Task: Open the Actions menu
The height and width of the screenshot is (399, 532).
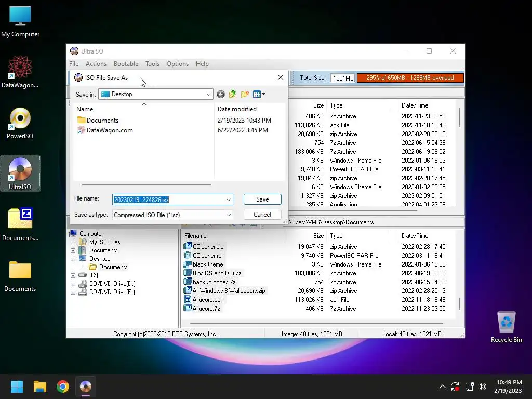Action: (x=96, y=64)
